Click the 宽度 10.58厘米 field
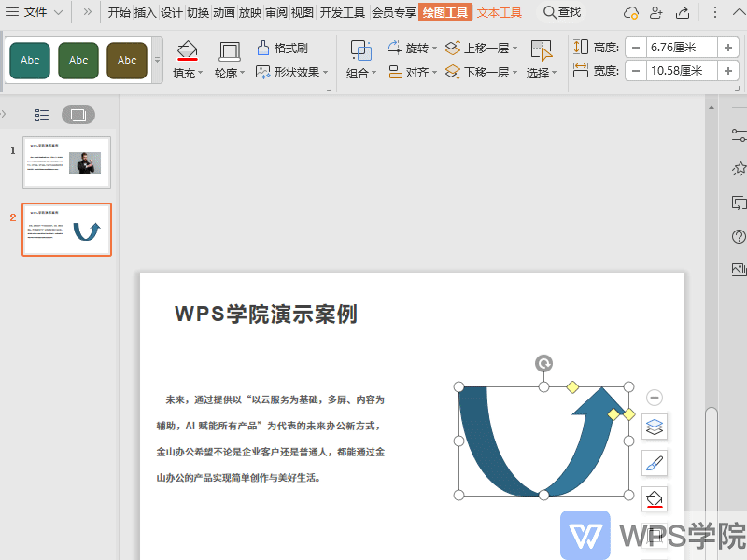The width and height of the screenshot is (747, 560). pyautogui.click(x=682, y=71)
